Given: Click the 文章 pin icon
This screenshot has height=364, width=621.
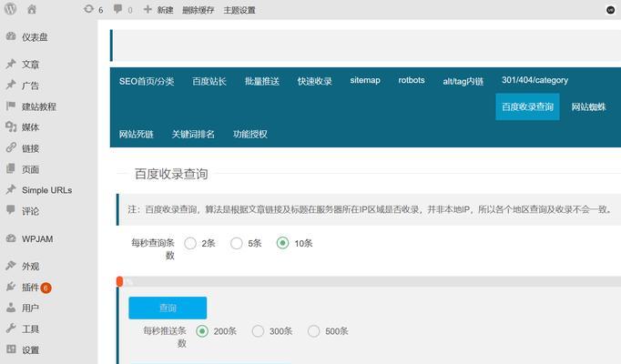Looking at the screenshot, I should click(x=11, y=64).
